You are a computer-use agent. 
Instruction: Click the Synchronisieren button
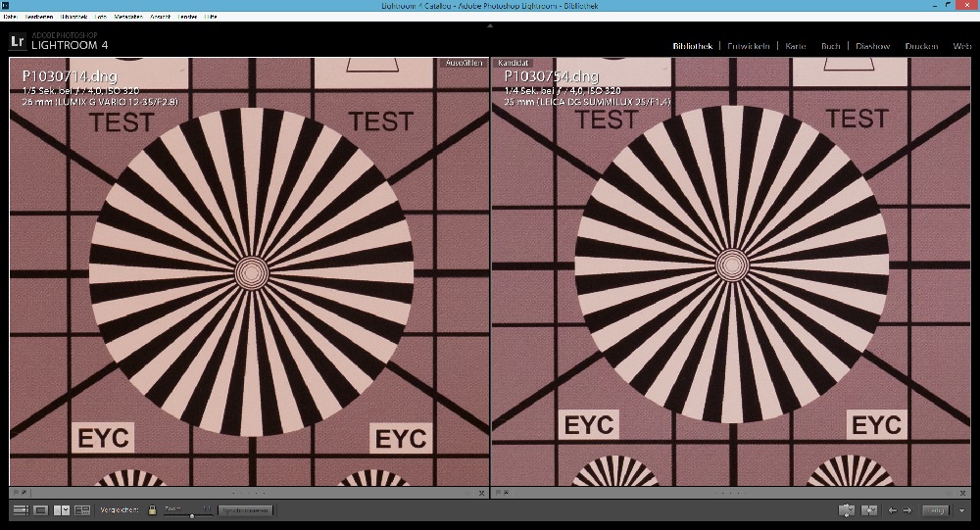(x=244, y=510)
